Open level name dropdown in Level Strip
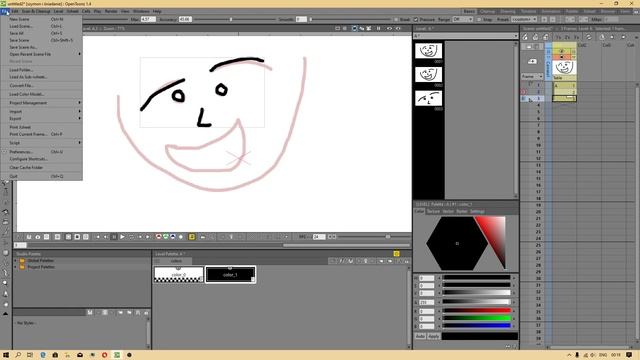This screenshot has height=360, width=640. [x=465, y=36]
